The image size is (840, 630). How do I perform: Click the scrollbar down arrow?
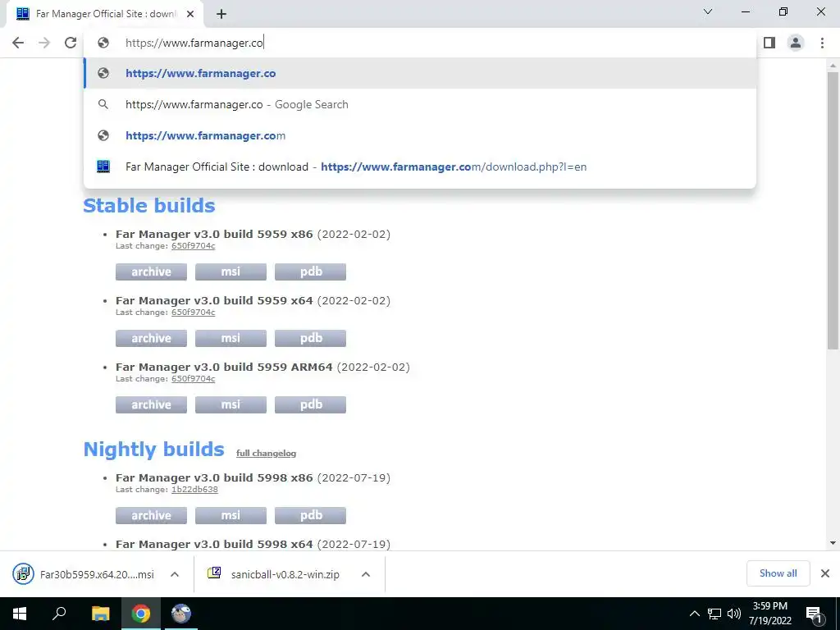click(833, 543)
